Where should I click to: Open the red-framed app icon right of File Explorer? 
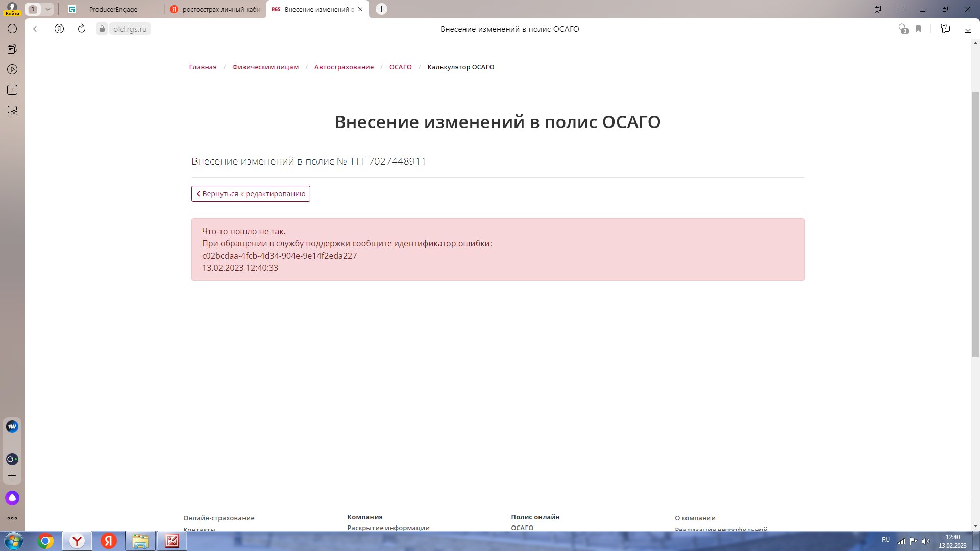[x=172, y=541]
